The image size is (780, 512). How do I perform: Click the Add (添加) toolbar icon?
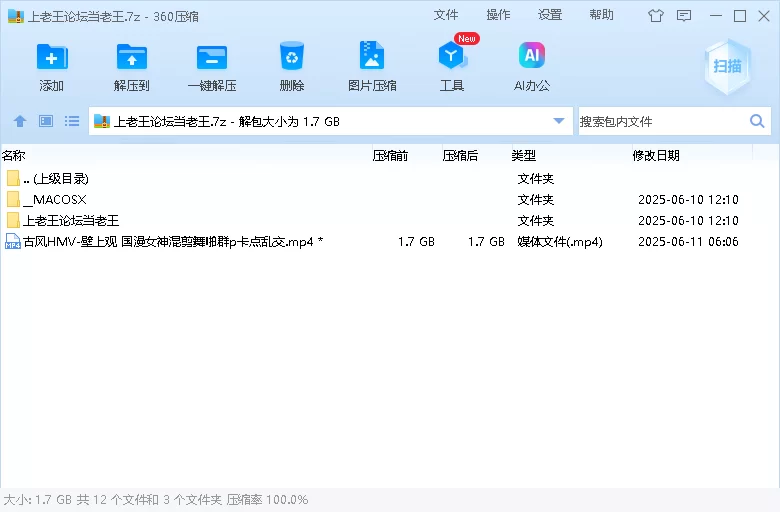[x=52, y=57]
